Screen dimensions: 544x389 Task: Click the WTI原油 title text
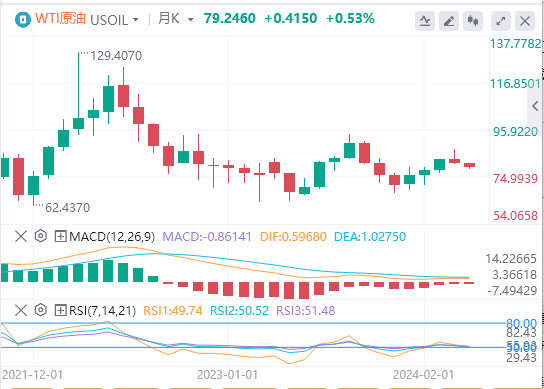point(60,18)
